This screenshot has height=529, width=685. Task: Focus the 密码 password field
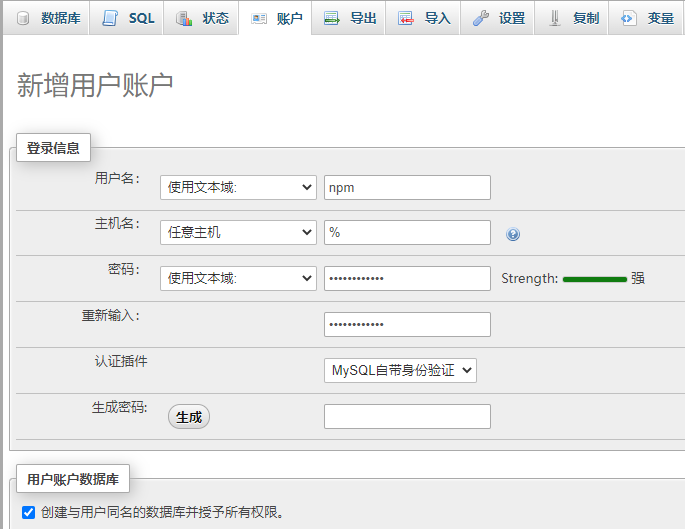(407, 278)
